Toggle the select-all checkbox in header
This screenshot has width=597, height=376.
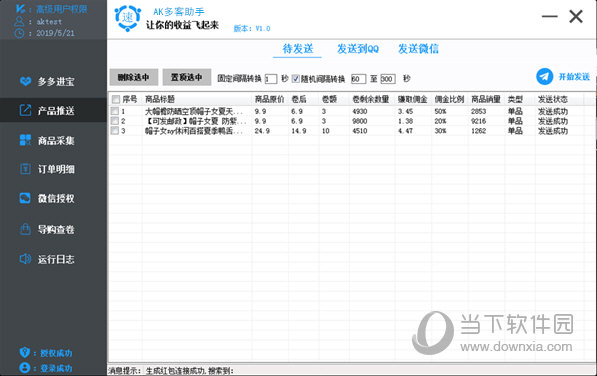tap(116, 99)
